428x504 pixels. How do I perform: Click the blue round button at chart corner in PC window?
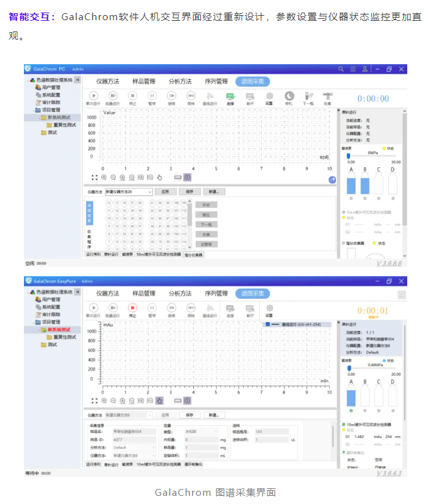coord(332,180)
